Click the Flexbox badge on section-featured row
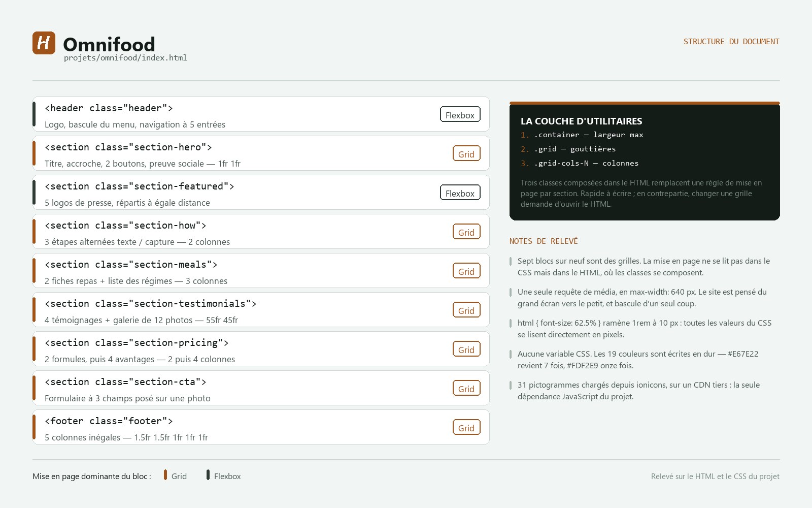 pos(460,193)
